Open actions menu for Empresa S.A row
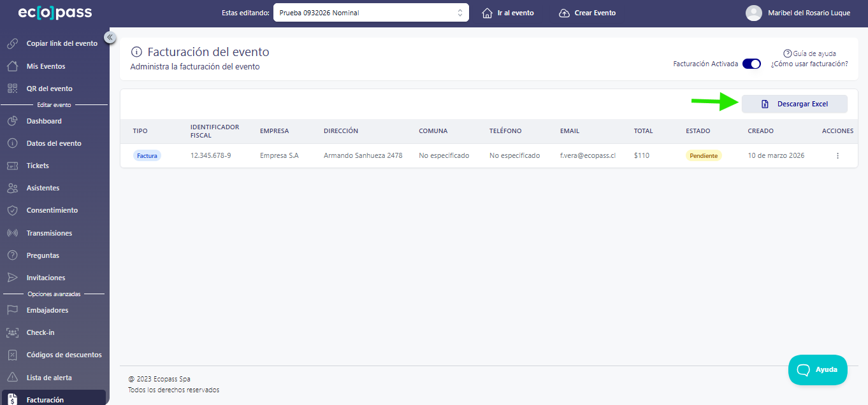The height and width of the screenshot is (405, 868). point(837,155)
